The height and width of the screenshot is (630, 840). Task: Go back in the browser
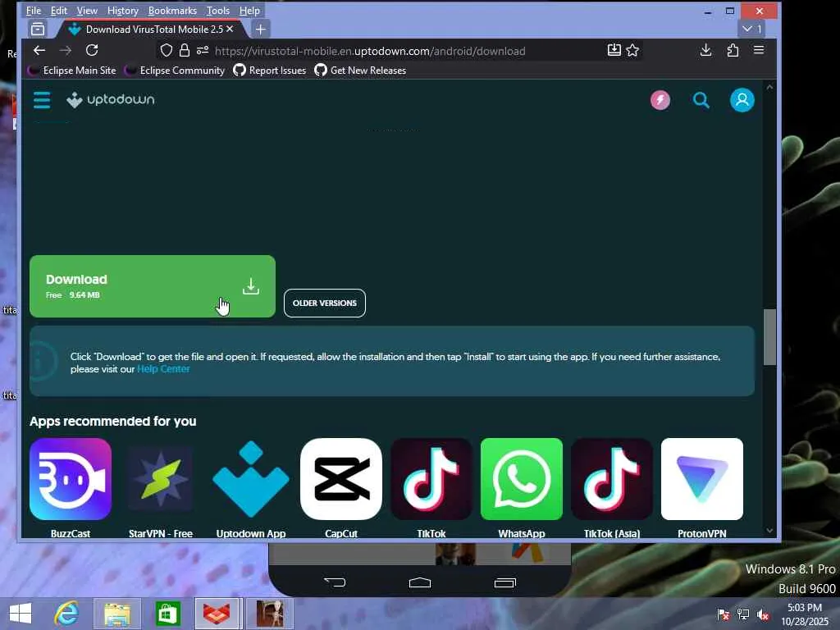pyautogui.click(x=39, y=50)
